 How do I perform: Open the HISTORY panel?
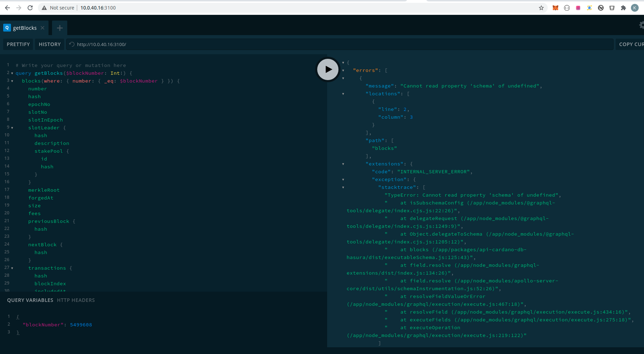(50, 44)
